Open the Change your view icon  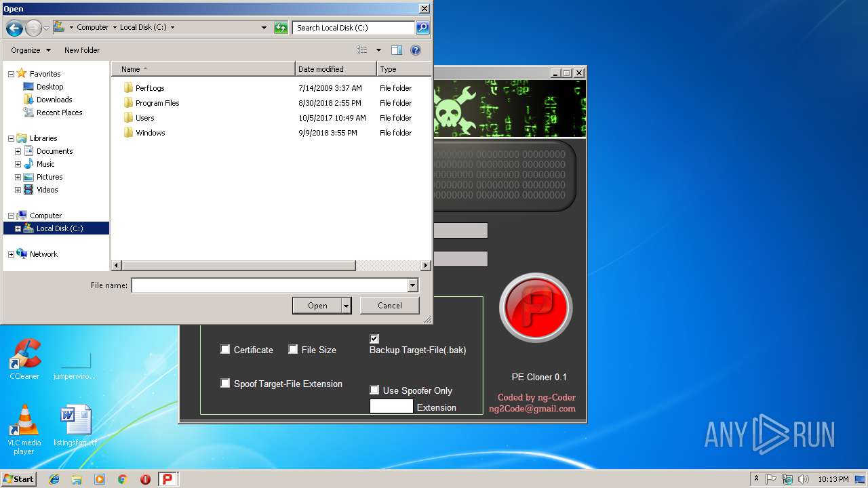362,50
